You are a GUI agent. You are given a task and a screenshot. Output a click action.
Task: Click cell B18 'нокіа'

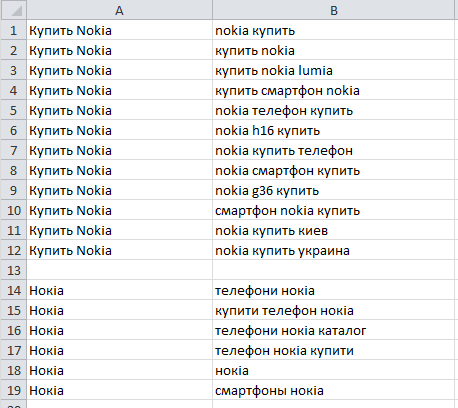pyautogui.click(x=333, y=370)
